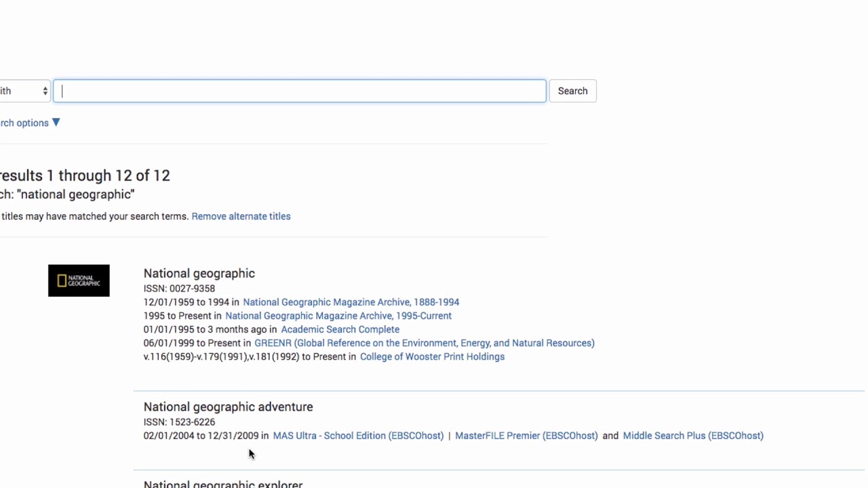Click the National Geographic logo thumbnail

tap(79, 281)
